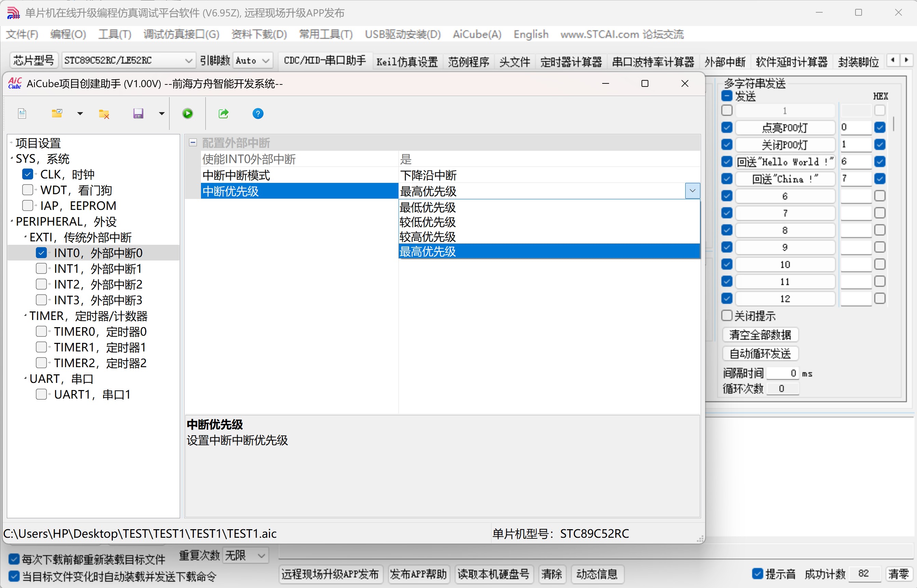Open the 芯片型号 STC89C52RC combo box
Image resolution: width=917 pixels, height=588 pixels.
click(129, 60)
